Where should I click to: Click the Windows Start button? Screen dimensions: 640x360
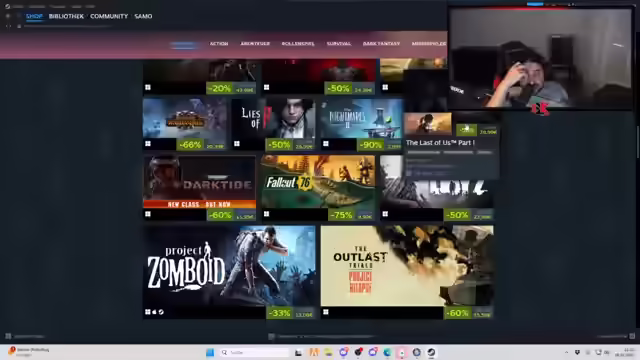(x=210, y=352)
